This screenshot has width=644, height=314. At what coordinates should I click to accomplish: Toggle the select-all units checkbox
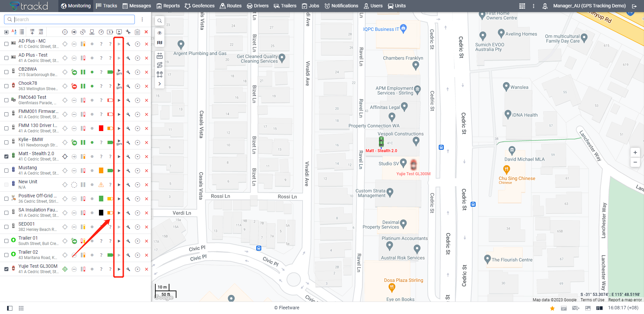(x=6, y=32)
